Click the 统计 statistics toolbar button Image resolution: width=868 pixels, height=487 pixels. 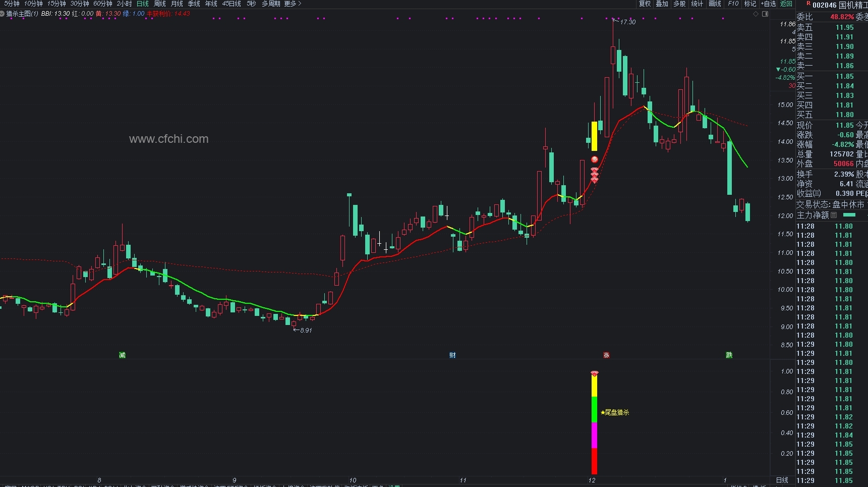point(697,4)
